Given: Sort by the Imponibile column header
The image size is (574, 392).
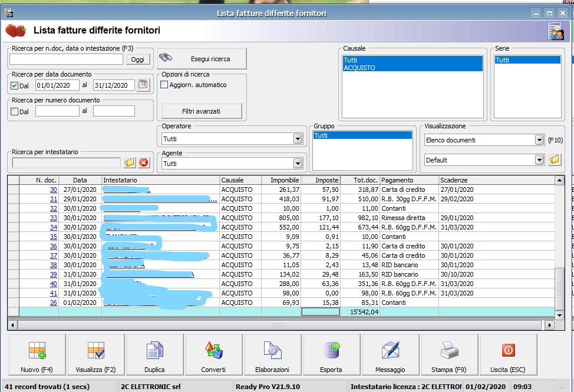Looking at the screenshot, I should click(281, 180).
